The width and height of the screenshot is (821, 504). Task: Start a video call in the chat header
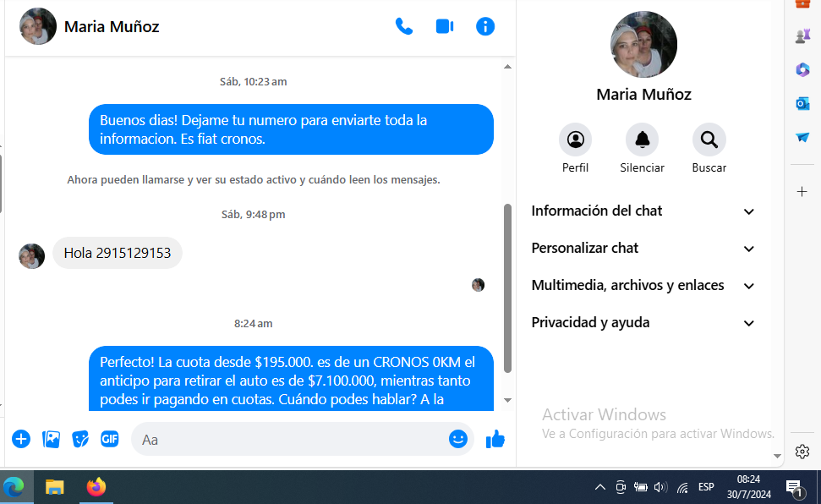point(445,26)
